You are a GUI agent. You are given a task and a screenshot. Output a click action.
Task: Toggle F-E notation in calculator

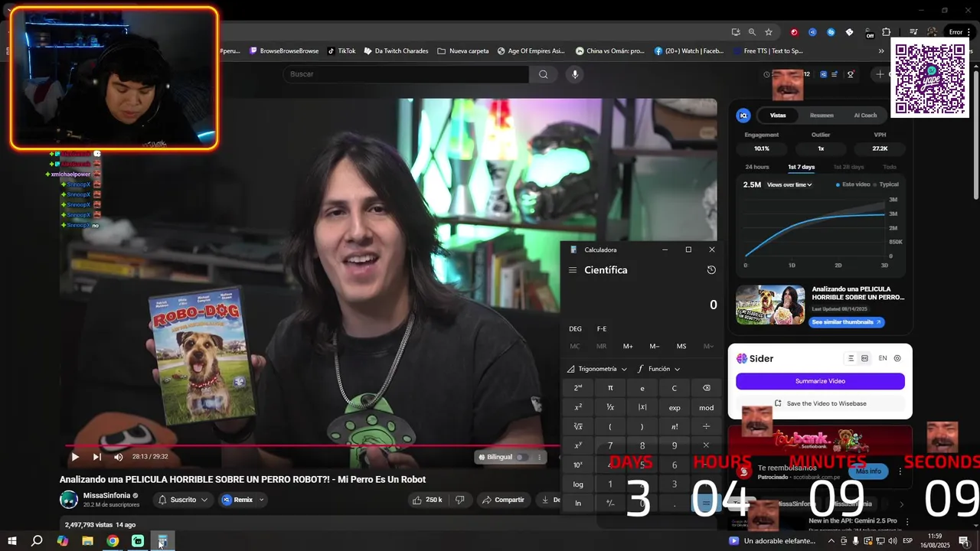click(x=602, y=329)
